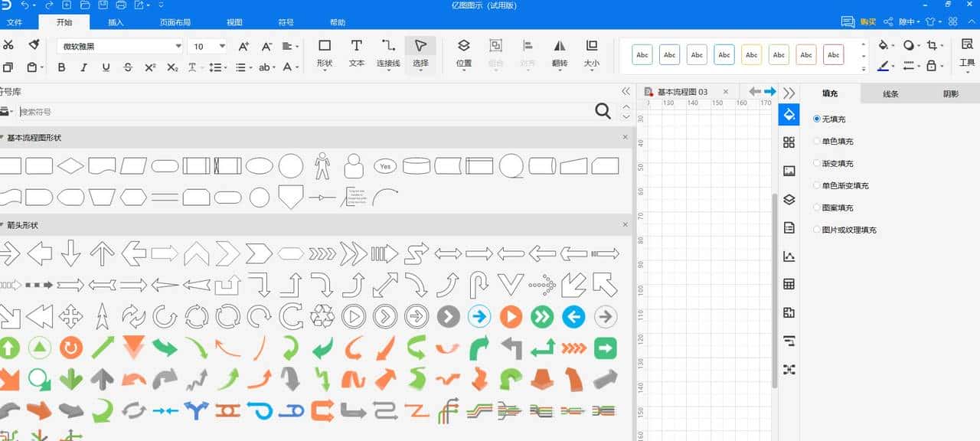Switch to the 插入 ribbon tab
The height and width of the screenshot is (441, 980).
116,22
